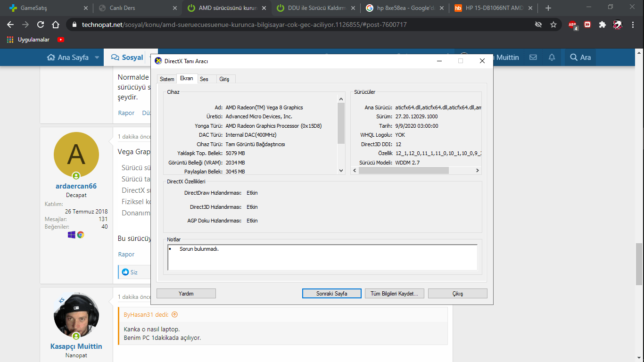This screenshot has height=362, width=644.
Task: Click the Cihaz list scroll-up arrow
Action: tap(341, 99)
